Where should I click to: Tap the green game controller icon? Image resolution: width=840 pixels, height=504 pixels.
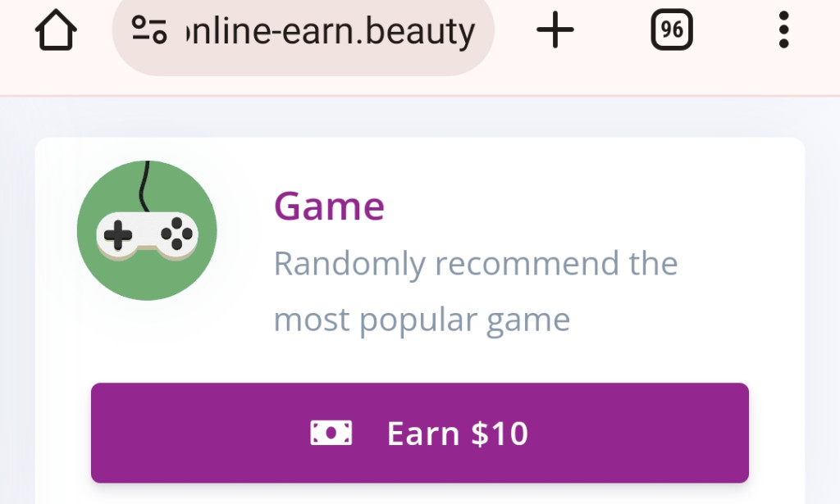pyautogui.click(x=146, y=231)
